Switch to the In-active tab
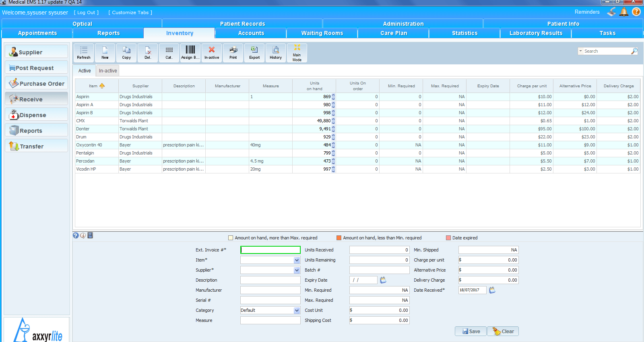The width and height of the screenshot is (644, 342). point(108,71)
